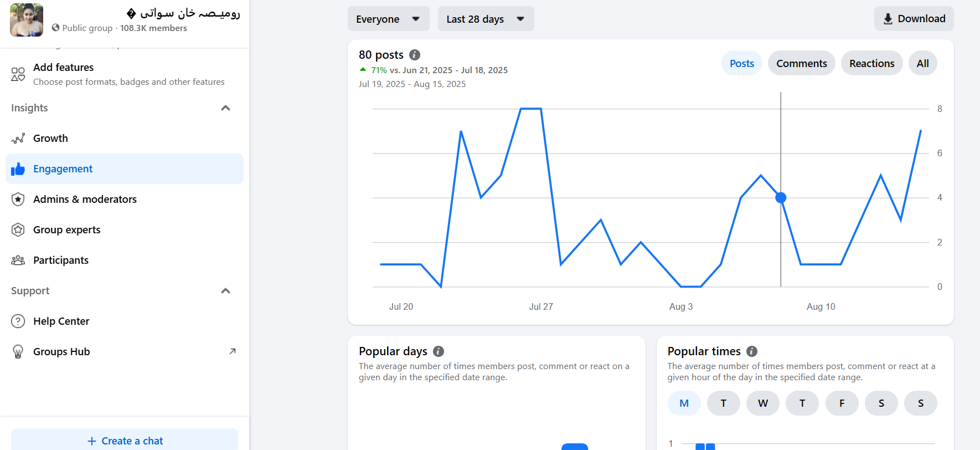
Task: Switch chart to Posts view
Action: [x=742, y=63]
